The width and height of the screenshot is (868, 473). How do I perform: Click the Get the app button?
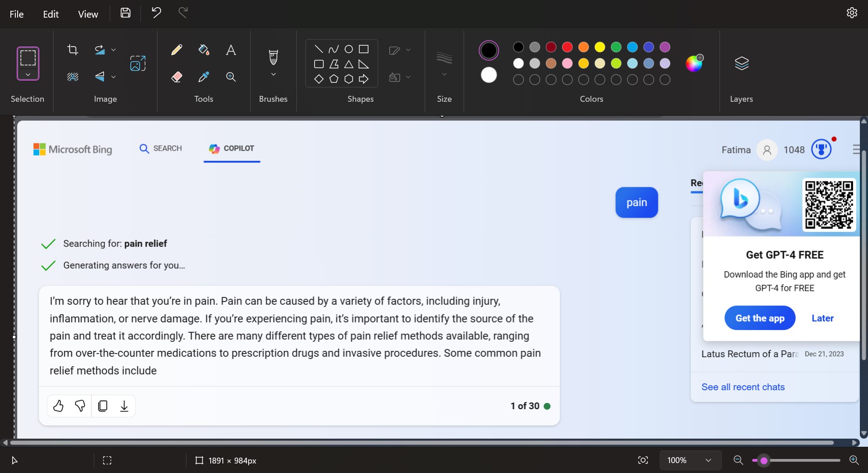point(759,318)
